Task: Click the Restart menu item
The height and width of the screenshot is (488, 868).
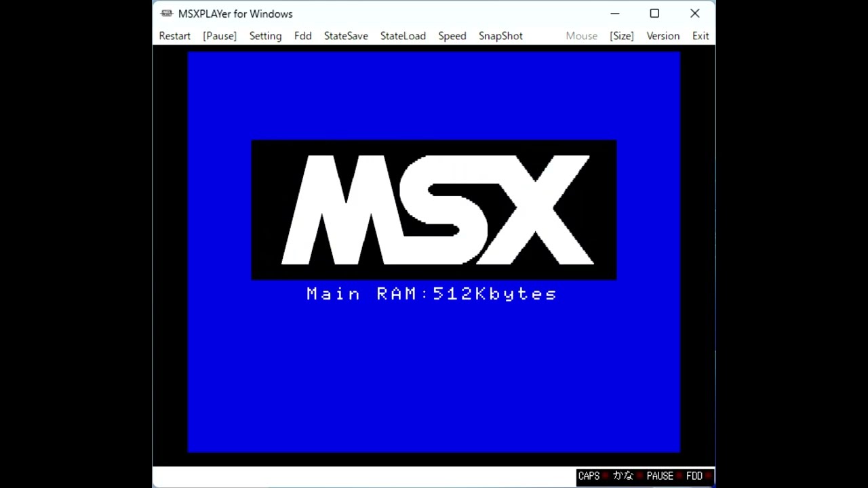Action: tap(174, 36)
